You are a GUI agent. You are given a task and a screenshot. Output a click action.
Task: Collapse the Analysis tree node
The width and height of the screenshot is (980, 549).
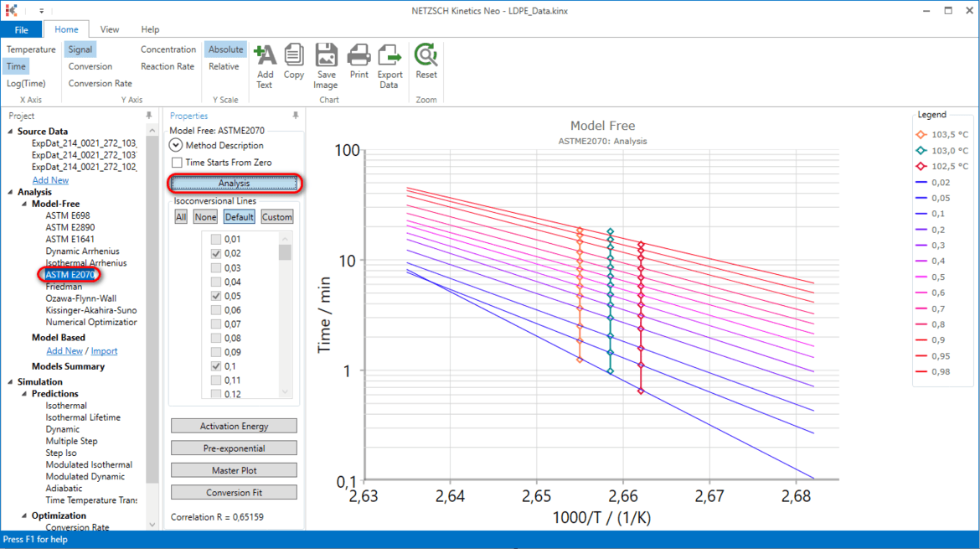pos(10,192)
